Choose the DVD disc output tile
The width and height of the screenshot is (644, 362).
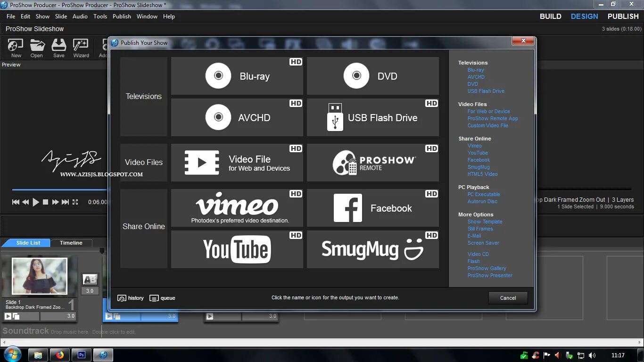point(372,76)
